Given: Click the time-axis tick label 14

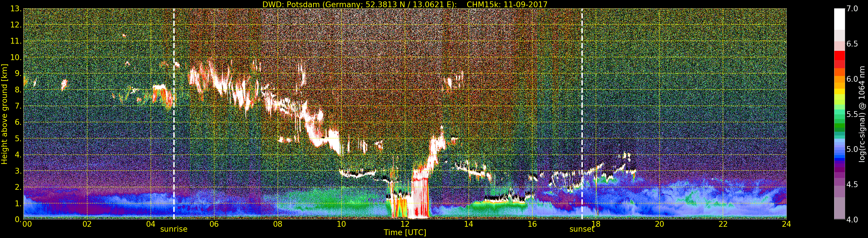Looking at the screenshot, I should [x=468, y=224].
